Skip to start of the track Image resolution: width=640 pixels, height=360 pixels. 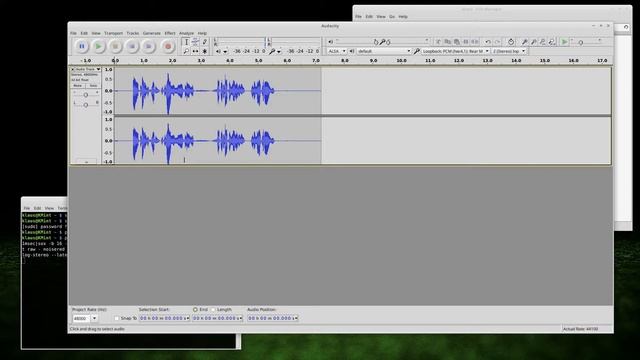[132, 47]
